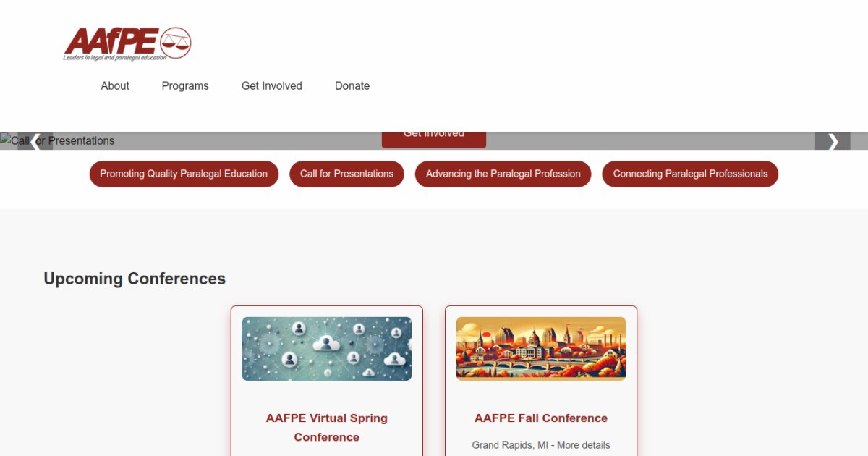Viewport: 868px width, 456px height.
Task: Click the Upcoming Conferences heading
Action: click(x=135, y=279)
